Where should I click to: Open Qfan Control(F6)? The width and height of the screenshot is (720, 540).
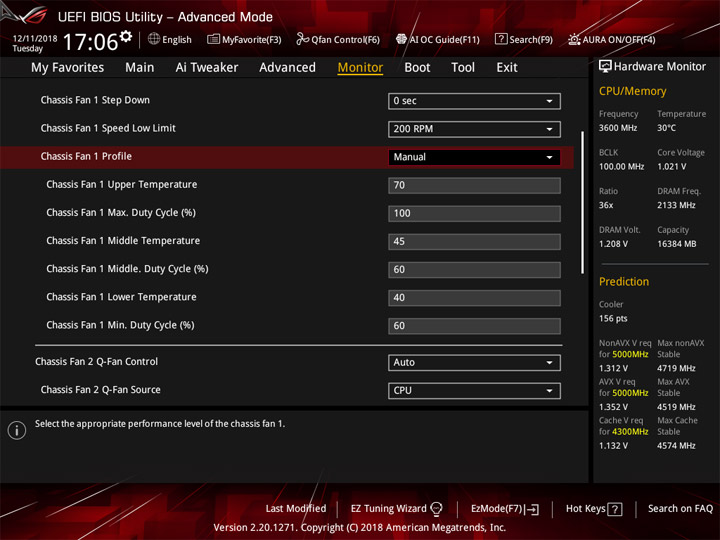tap(345, 39)
